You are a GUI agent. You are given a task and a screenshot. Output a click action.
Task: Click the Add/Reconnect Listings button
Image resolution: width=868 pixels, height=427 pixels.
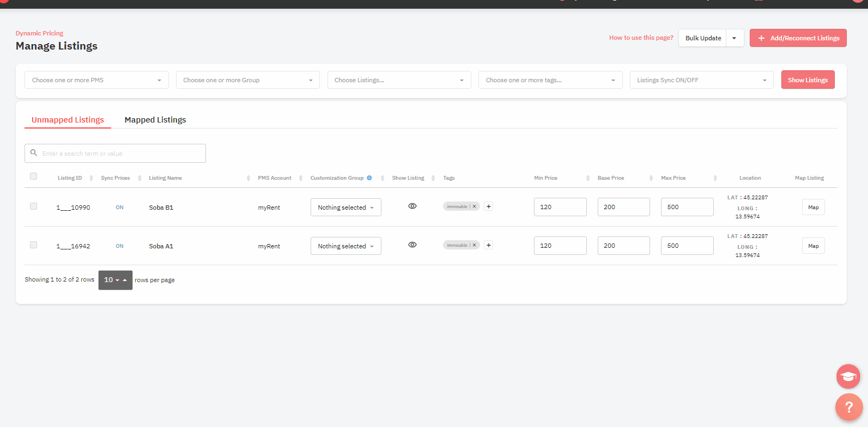[798, 38]
